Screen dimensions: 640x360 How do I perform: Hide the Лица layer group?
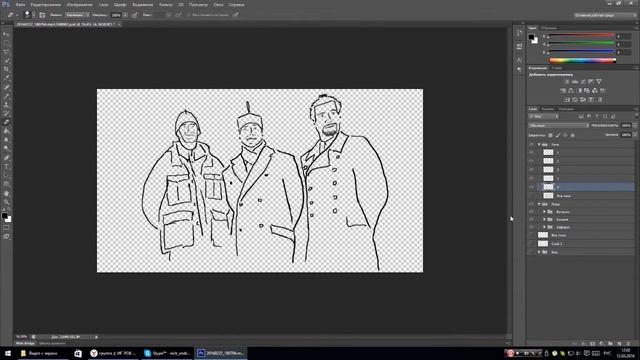[x=531, y=204]
